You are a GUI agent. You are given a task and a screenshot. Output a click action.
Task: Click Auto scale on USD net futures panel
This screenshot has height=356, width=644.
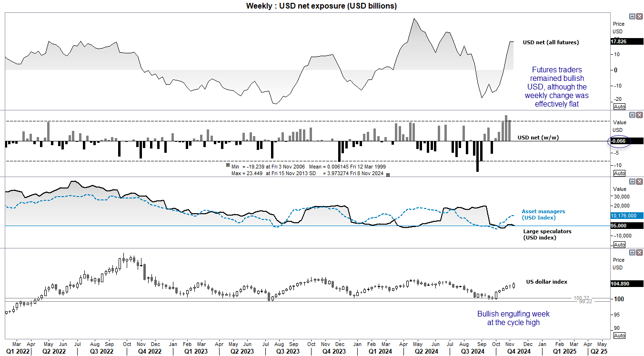coord(619,107)
